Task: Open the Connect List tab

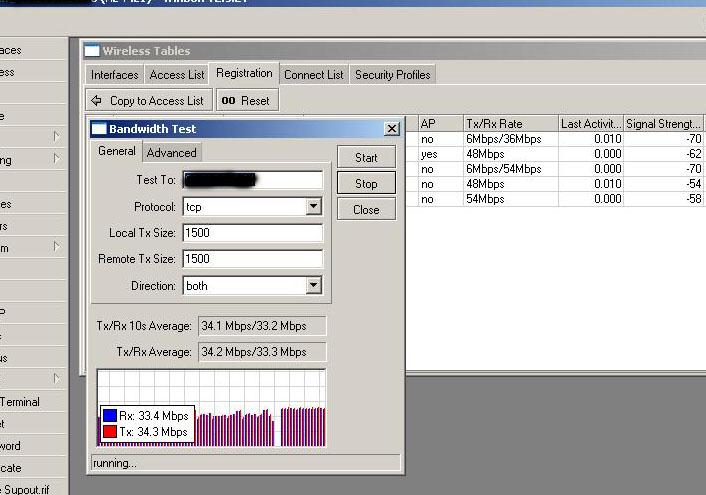Action: click(x=313, y=75)
